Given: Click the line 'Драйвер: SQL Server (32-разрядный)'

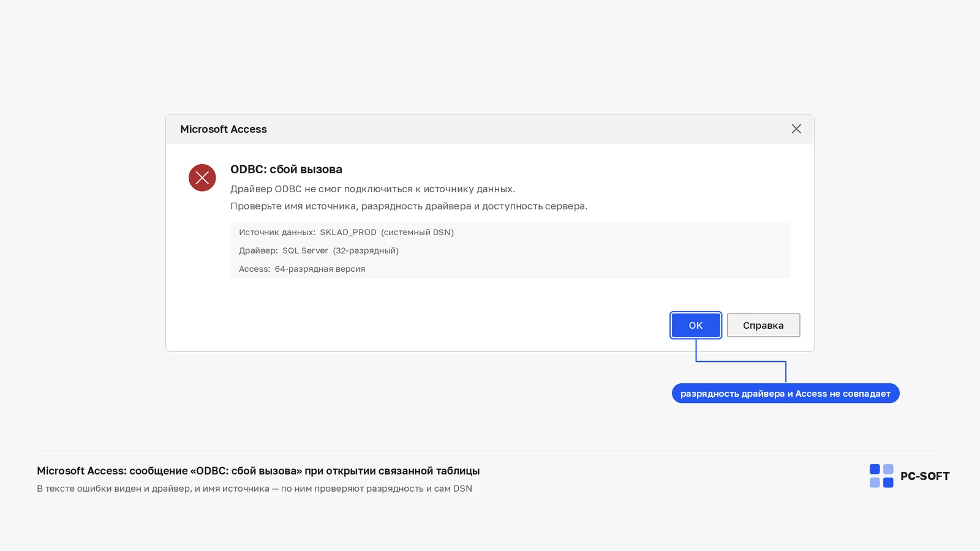Looking at the screenshot, I should [x=318, y=250].
